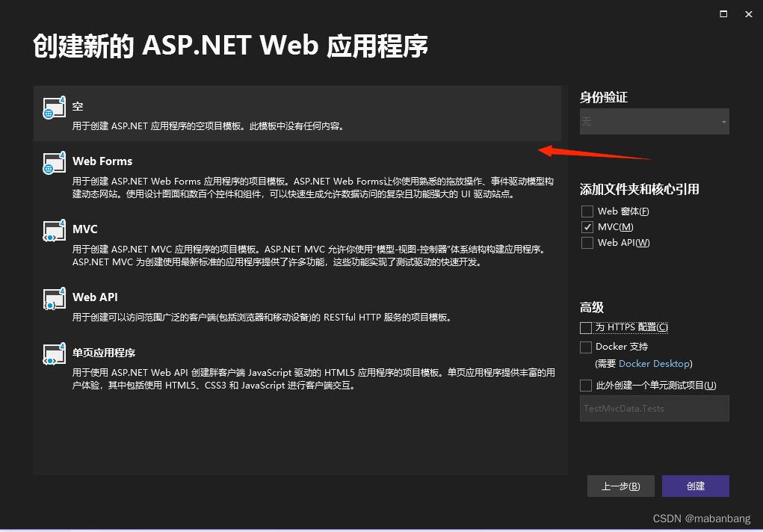Viewport: 763px width, 532px height.
Task: Check 此外创建一个单元测试项目(U)
Action: [586, 386]
